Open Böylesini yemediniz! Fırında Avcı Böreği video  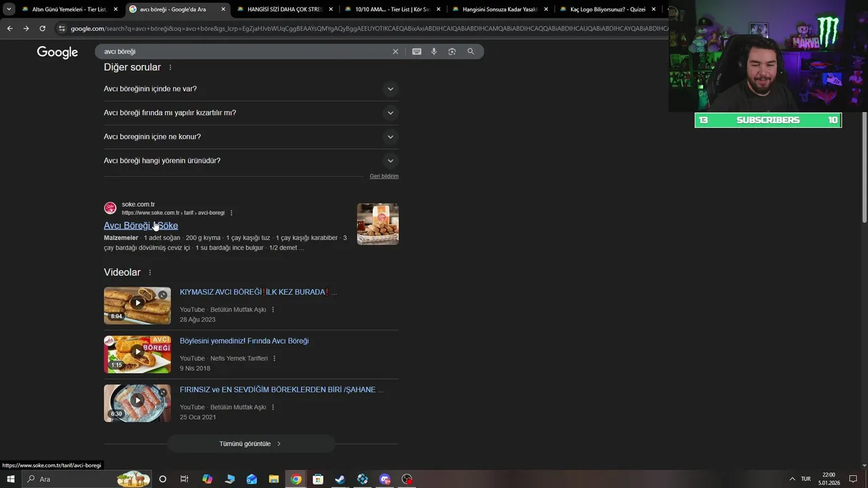(x=244, y=341)
